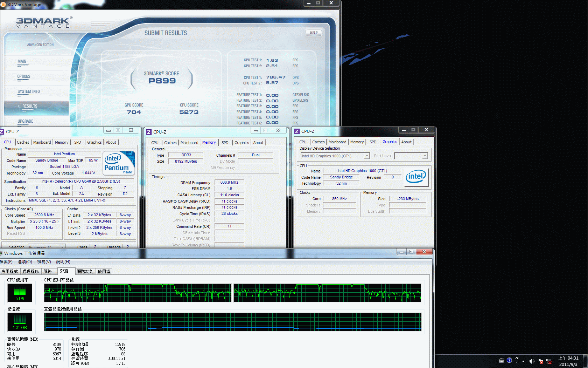Click the network connection tray icon
Screen dimensions: 588x368
(548, 361)
